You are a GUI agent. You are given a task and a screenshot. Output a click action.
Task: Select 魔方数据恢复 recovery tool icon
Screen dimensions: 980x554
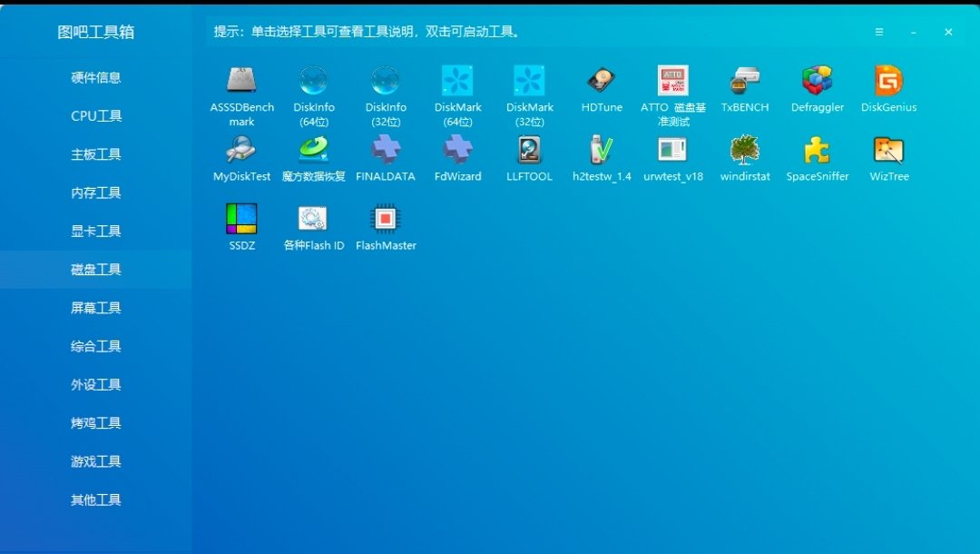(314, 150)
